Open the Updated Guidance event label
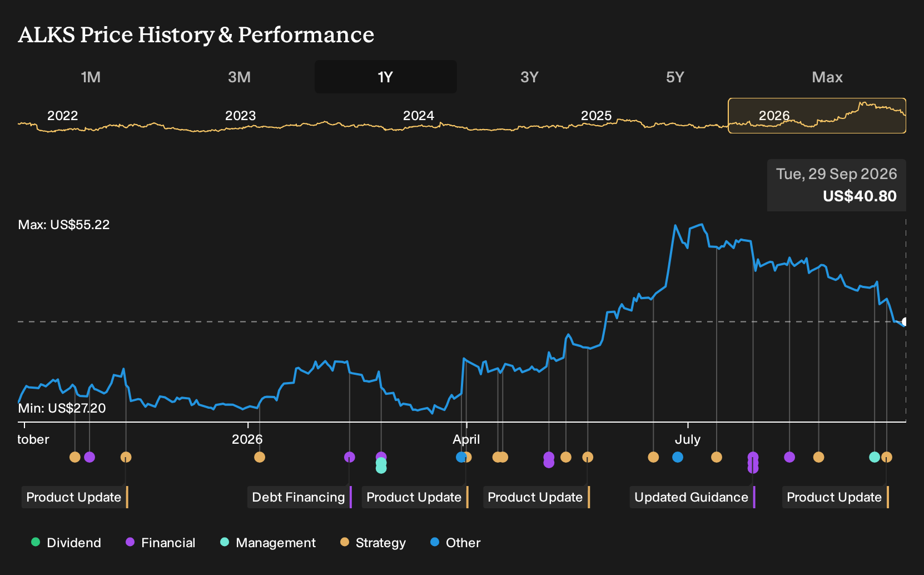The height and width of the screenshot is (575, 924). pyautogui.click(x=693, y=497)
